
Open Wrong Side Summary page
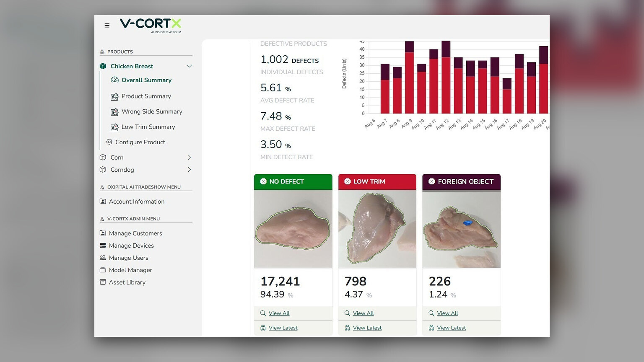click(152, 111)
